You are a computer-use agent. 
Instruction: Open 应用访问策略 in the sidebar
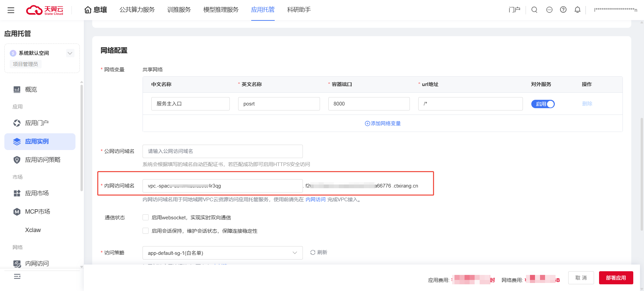point(43,160)
